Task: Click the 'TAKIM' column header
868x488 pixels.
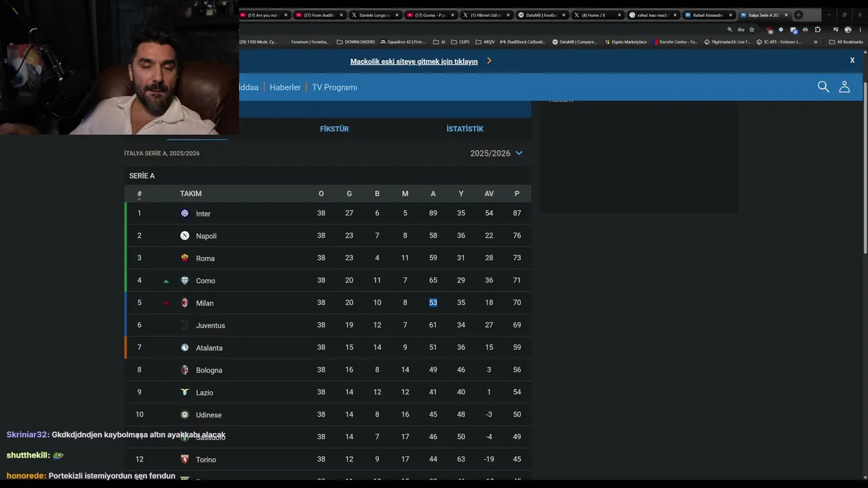Action: tap(191, 194)
